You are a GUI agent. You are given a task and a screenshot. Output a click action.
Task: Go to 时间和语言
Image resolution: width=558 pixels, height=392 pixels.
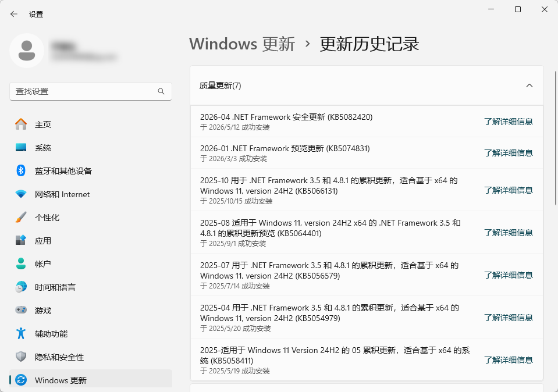91,287
